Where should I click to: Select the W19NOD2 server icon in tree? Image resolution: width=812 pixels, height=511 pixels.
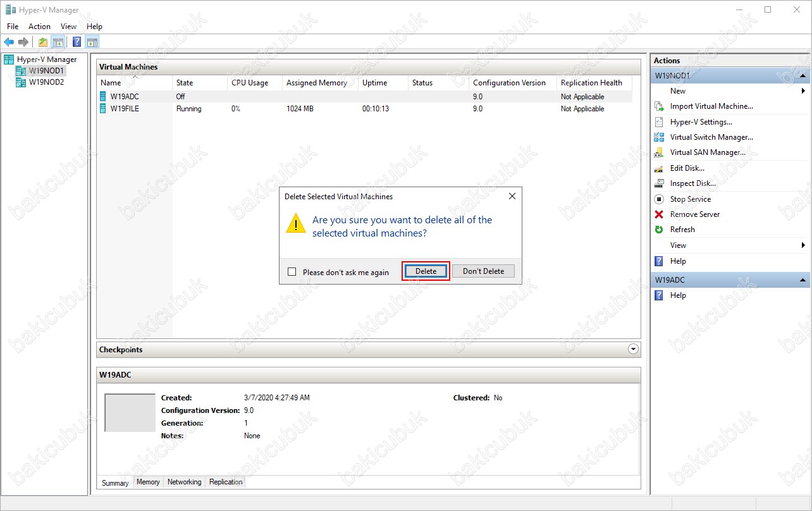pos(21,82)
